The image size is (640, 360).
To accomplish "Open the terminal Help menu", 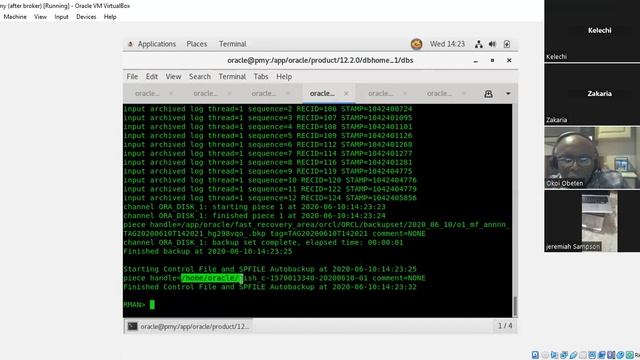I will click(284, 76).
